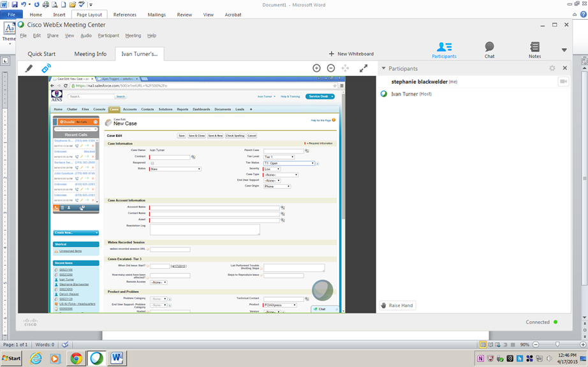
Task: Toggle the Participants panel button
Action: [x=444, y=50]
